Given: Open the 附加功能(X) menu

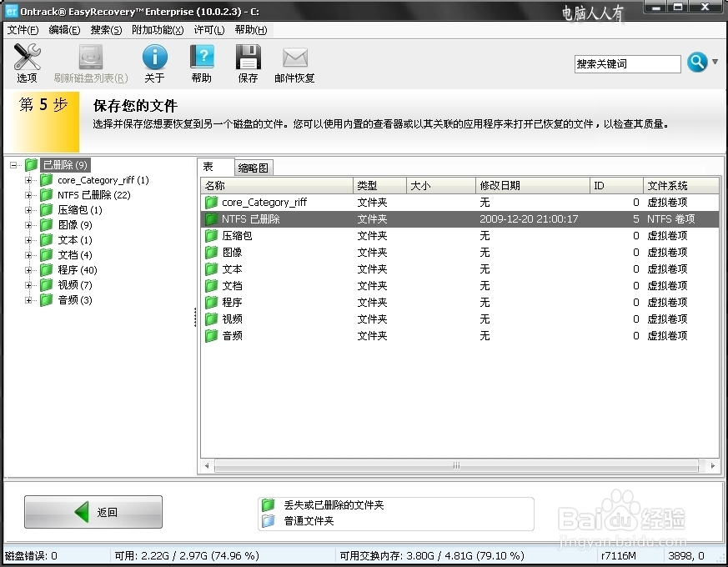Looking at the screenshot, I should (158, 30).
